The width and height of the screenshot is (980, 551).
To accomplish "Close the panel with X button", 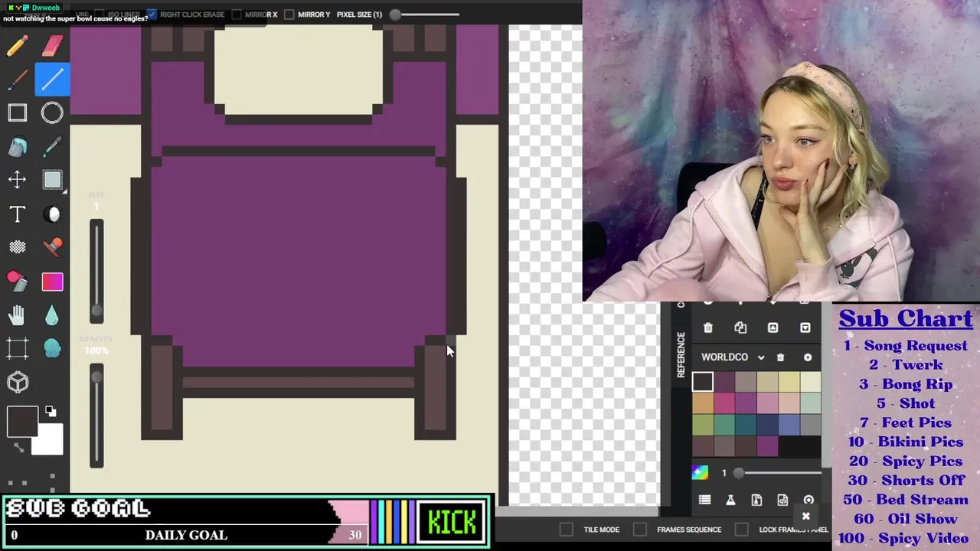I will point(805,517).
